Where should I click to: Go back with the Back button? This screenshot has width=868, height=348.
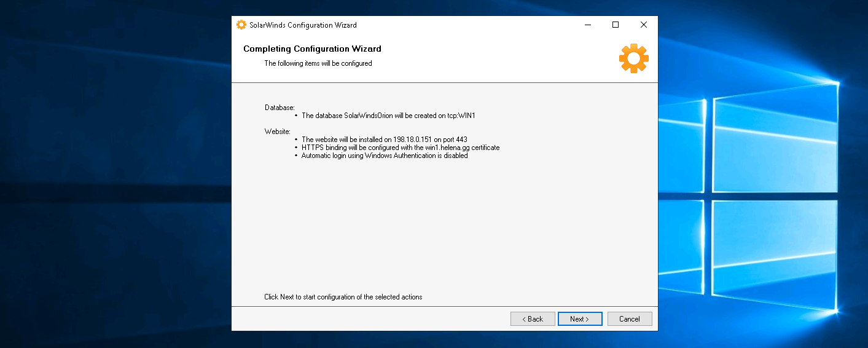click(x=533, y=319)
